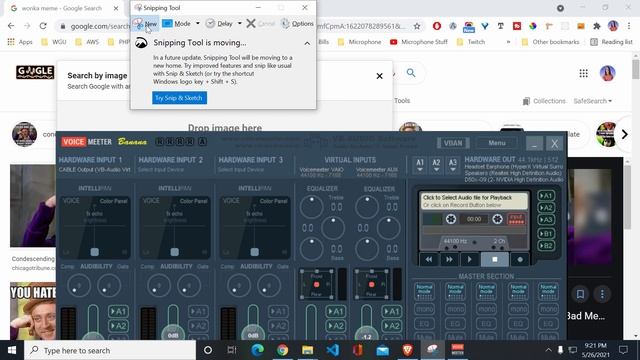
Task: Click the cassette input indicator button
Action: (516, 219)
